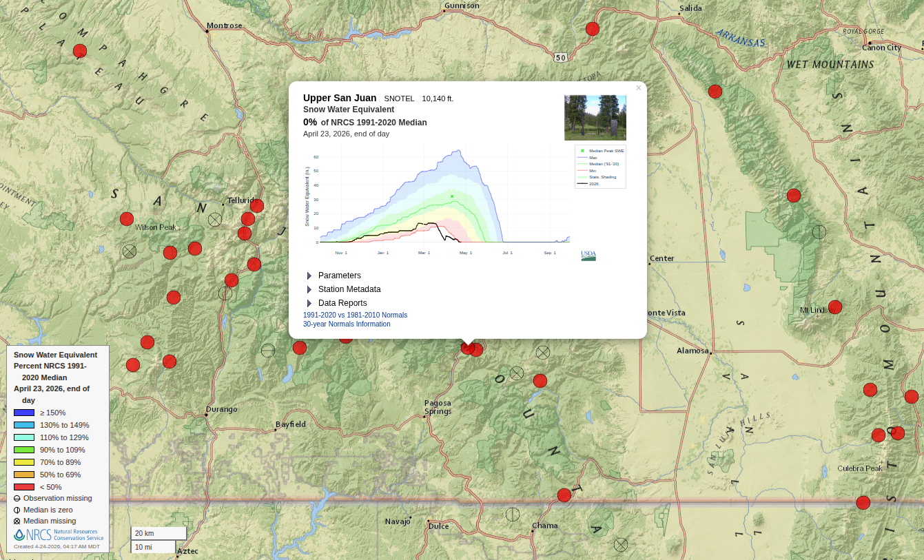The height and width of the screenshot is (560, 924).
Task: Click the USDA logo below the chart
Action: pos(588,256)
